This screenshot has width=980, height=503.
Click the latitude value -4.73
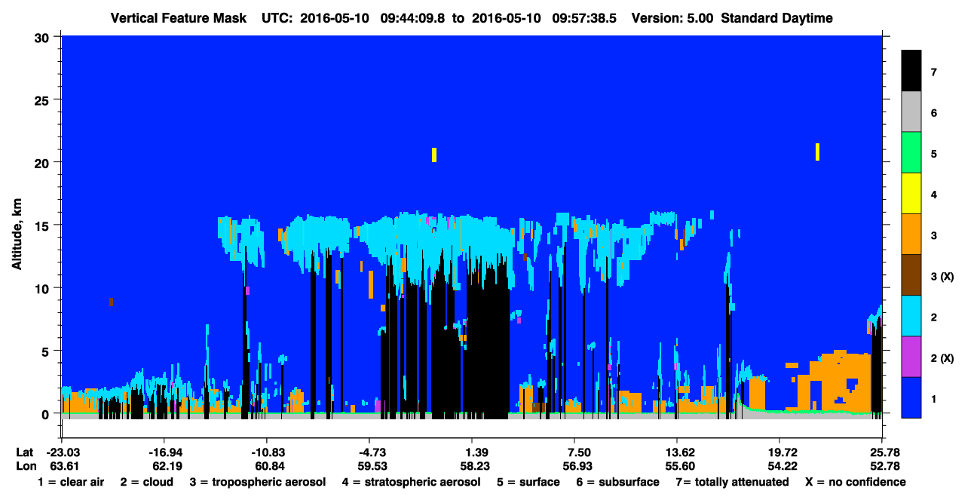pyautogui.click(x=370, y=452)
